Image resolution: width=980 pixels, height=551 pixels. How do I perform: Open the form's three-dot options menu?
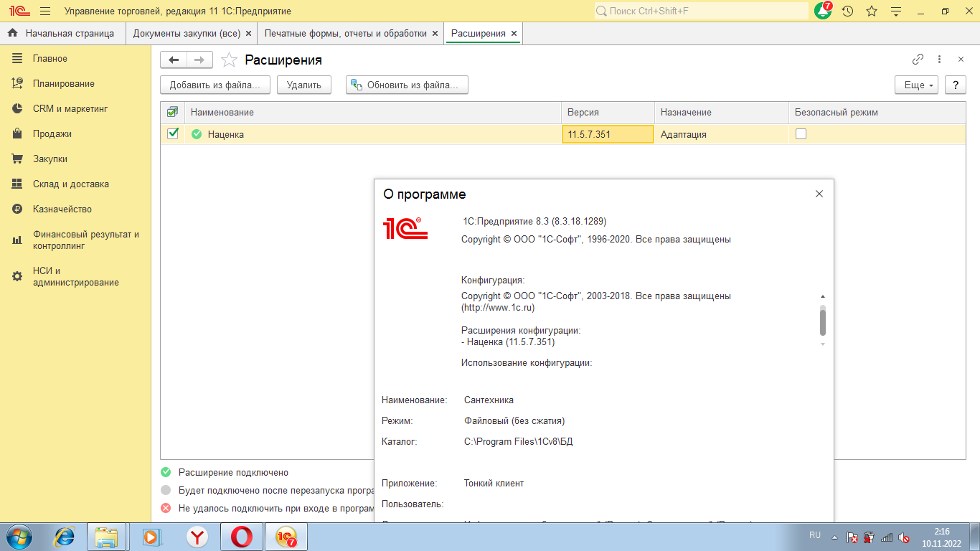tap(940, 60)
